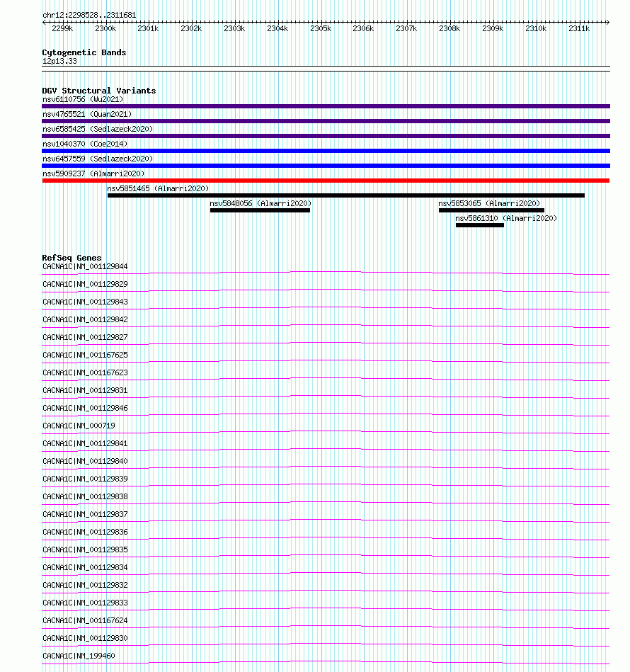Screen dimensions: 630x672
Task: Open variant nsv6110756 (Wu2021) label
Action: tap(83, 99)
